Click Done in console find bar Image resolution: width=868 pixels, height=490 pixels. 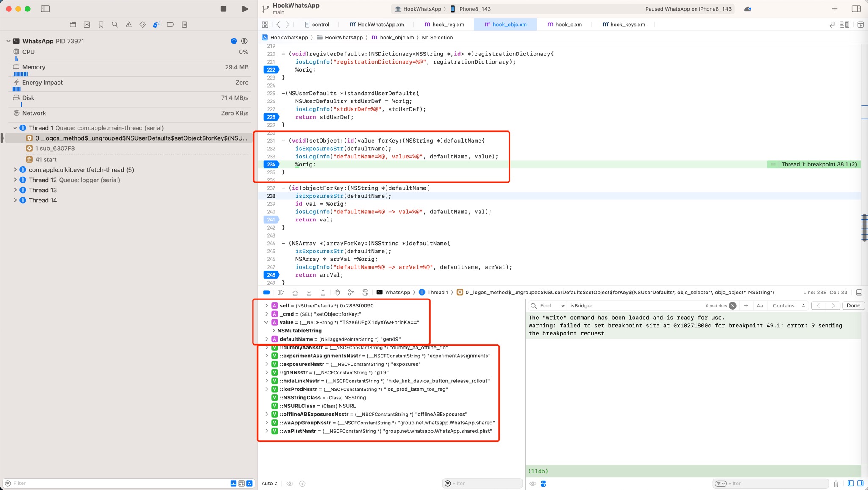pyautogui.click(x=853, y=306)
